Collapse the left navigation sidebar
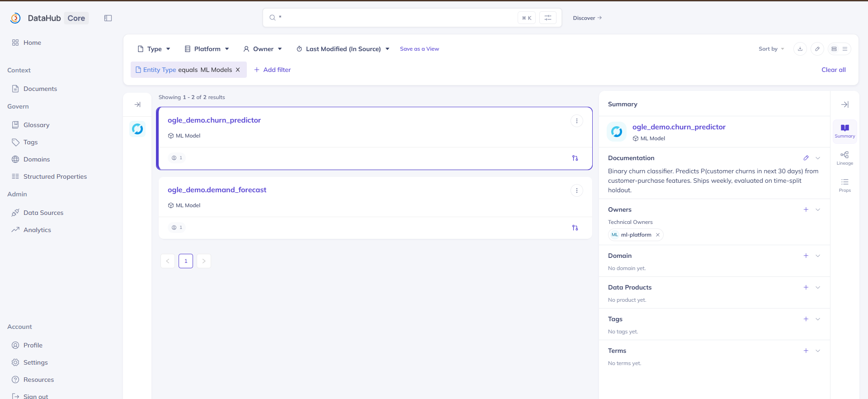 [108, 18]
